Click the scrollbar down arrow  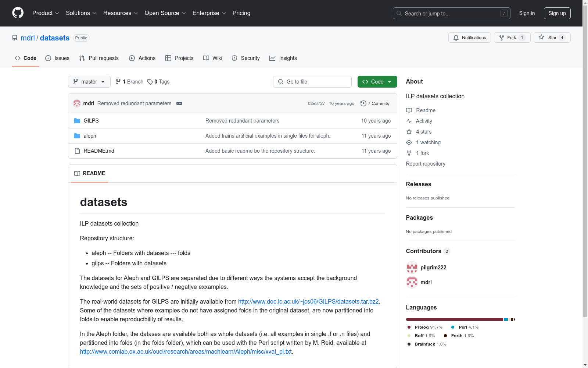(x=585, y=365)
